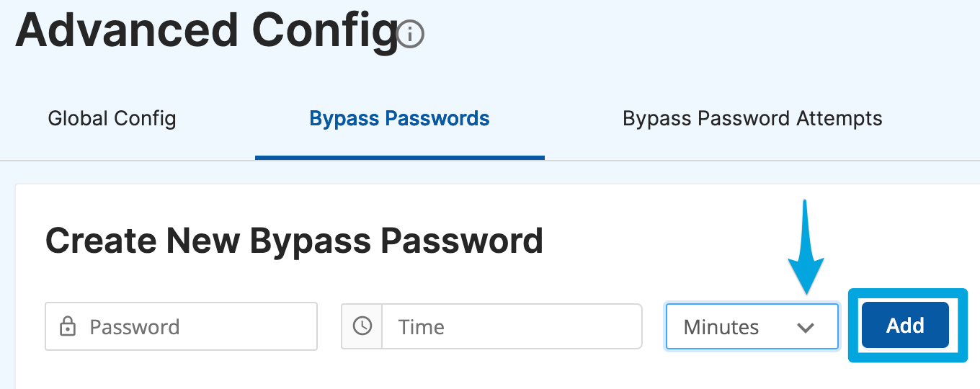The height and width of the screenshot is (389, 980).
Task: Click the Password placeholder text
Action: coord(135,327)
